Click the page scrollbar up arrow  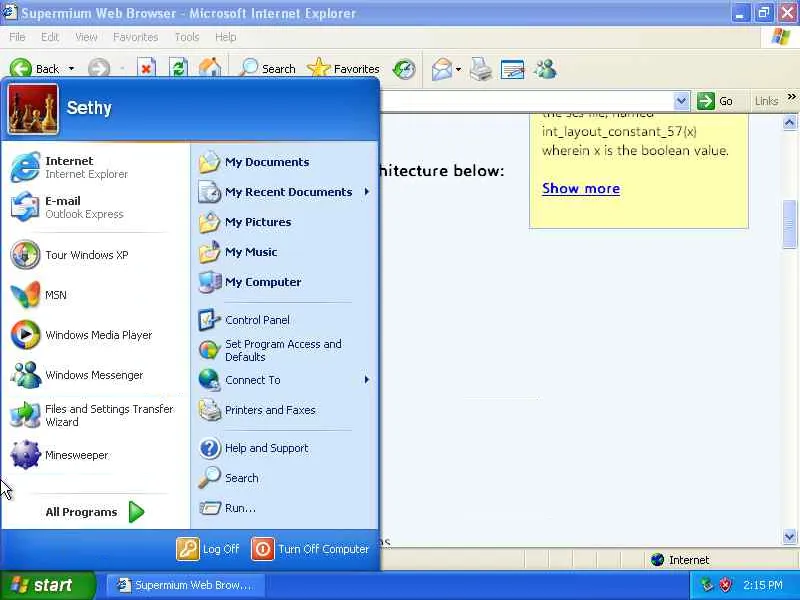[x=789, y=122]
